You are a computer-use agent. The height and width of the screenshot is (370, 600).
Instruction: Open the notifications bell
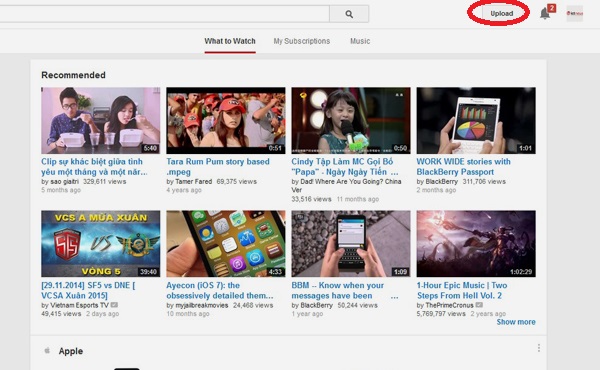coord(545,14)
